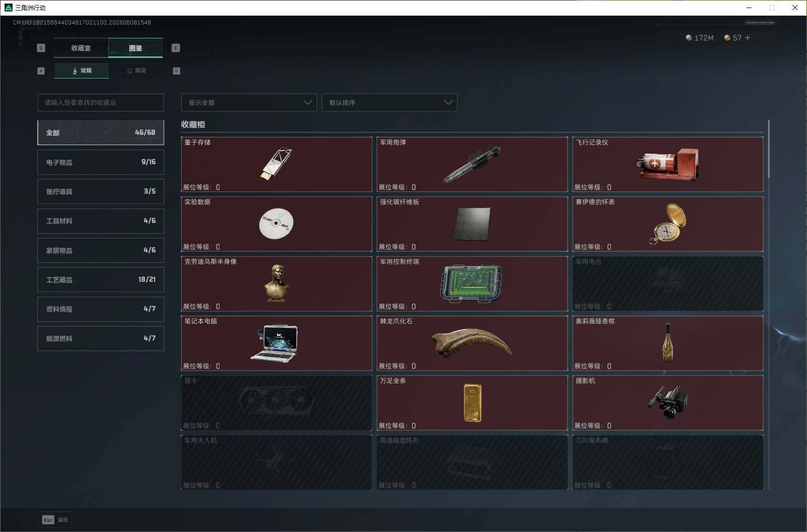The height and width of the screenshot is (532, 807).
Task: Click the collectible search input field
Action: point(101,102)
